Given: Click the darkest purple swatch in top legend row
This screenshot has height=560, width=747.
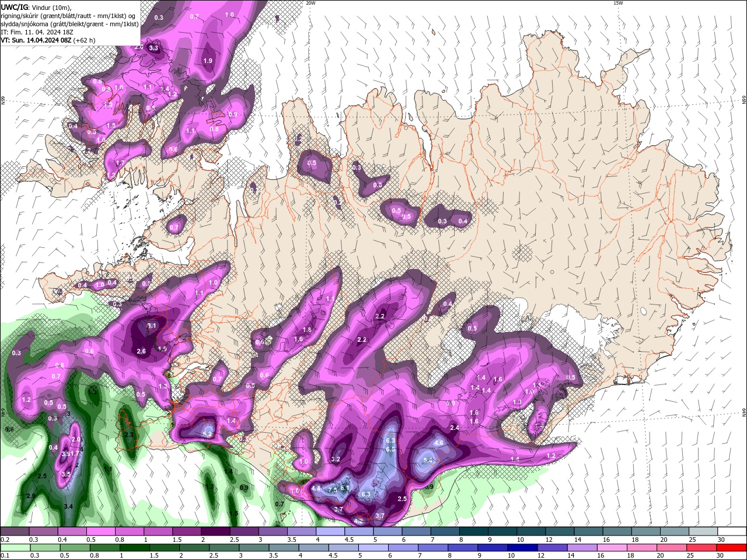Looking at the screenshot, I should pos(215,531).
